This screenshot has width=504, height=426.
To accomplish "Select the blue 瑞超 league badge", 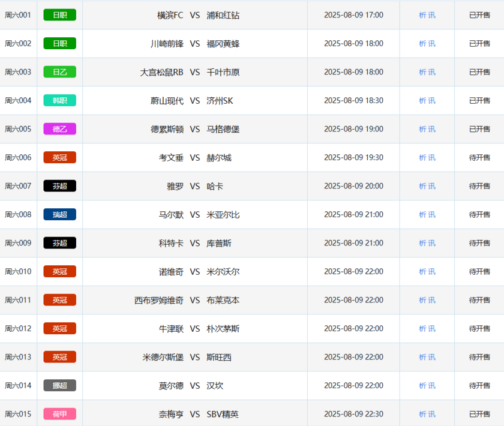I will 59,215.
